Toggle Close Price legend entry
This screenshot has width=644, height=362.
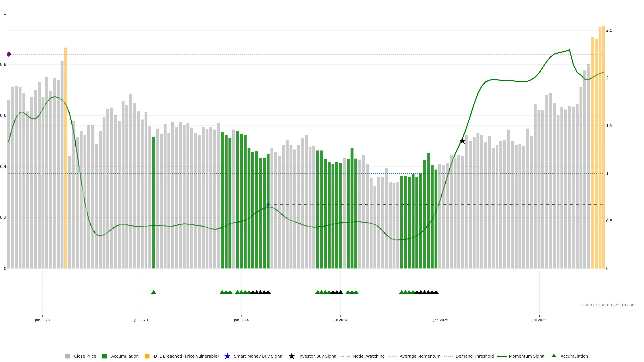85,356
